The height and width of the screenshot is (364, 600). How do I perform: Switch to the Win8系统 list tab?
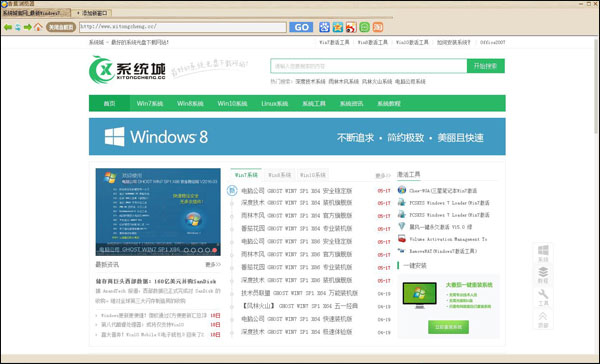point(279,175)
